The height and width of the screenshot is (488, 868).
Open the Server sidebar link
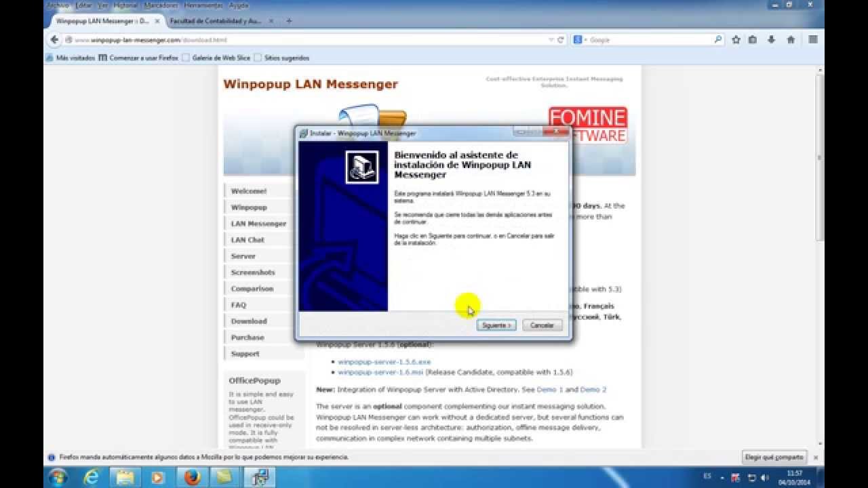pos(243,256)
